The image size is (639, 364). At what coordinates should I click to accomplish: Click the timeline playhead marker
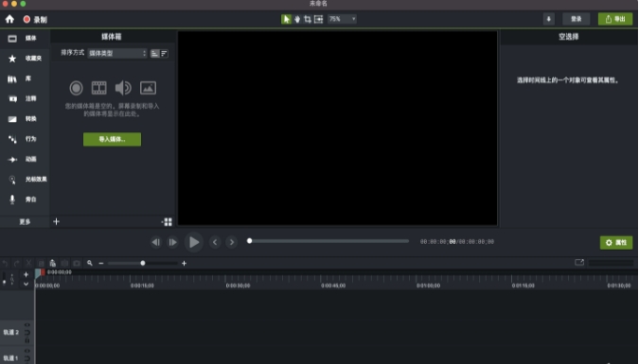[x=39, y=273]
